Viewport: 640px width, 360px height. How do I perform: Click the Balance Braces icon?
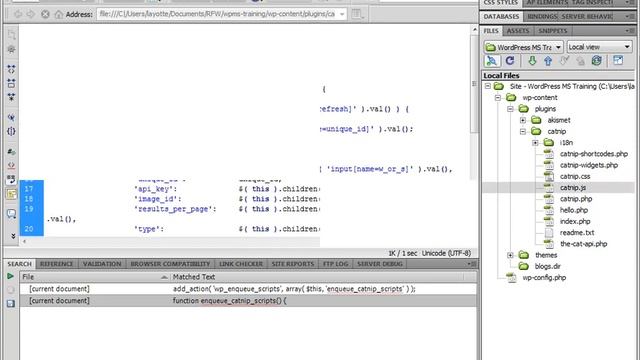click(11, 131)
